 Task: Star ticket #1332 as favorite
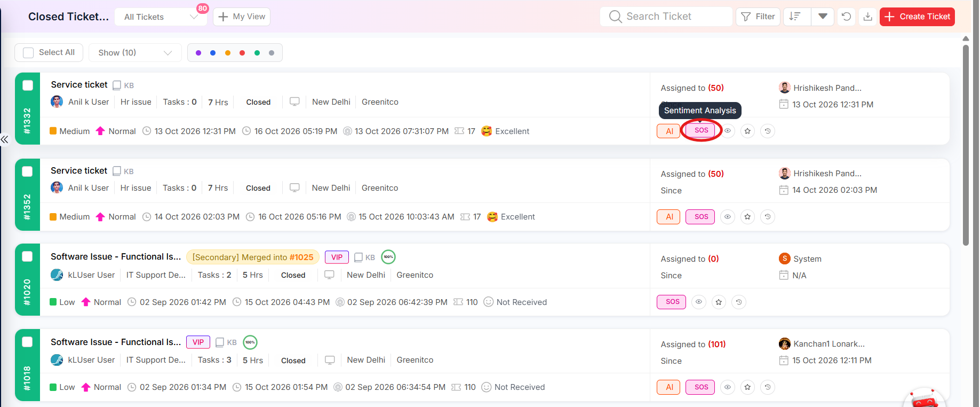748,131
